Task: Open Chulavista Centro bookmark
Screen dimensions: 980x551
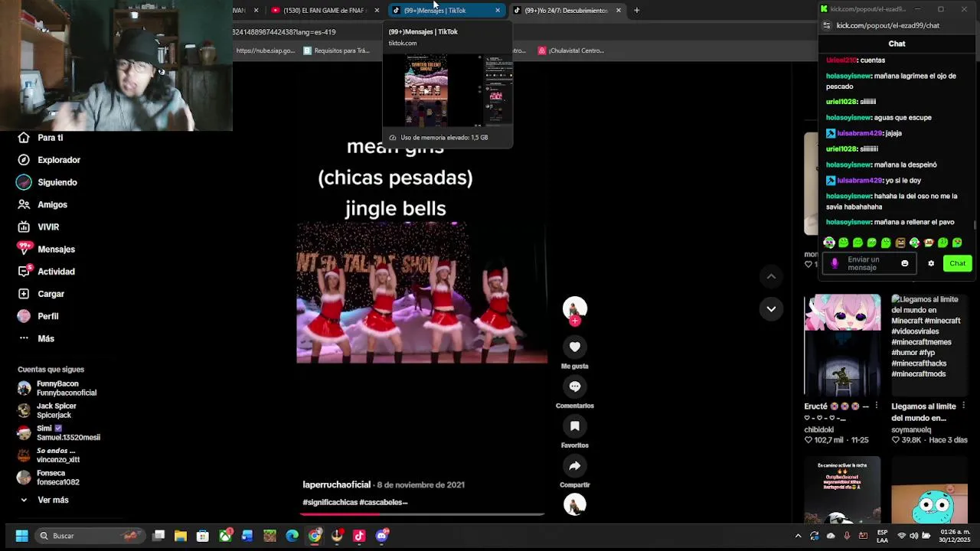Action: [571, 51]
